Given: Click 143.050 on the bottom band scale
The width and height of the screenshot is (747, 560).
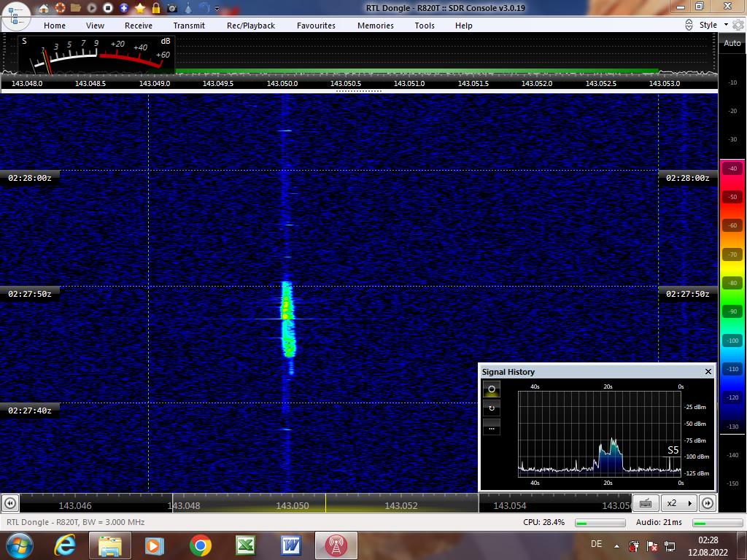Looking at the screenshot, I should (x=293, y=506).
